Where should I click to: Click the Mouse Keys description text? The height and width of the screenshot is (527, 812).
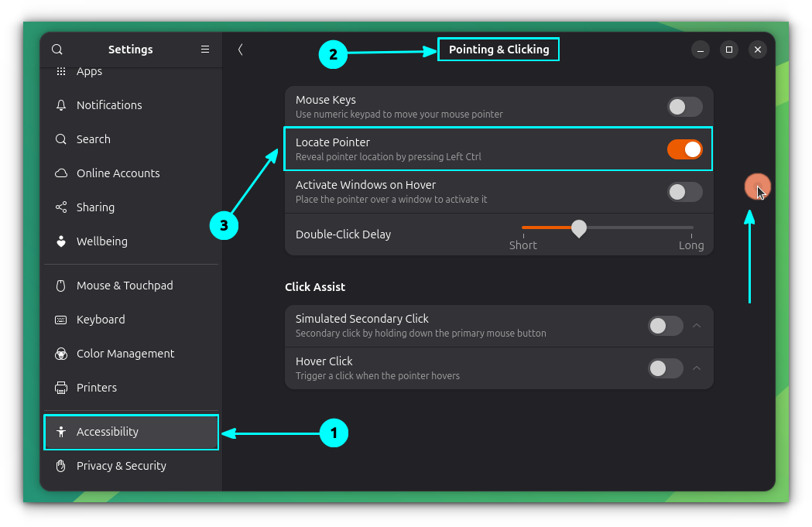click(399, 115)
